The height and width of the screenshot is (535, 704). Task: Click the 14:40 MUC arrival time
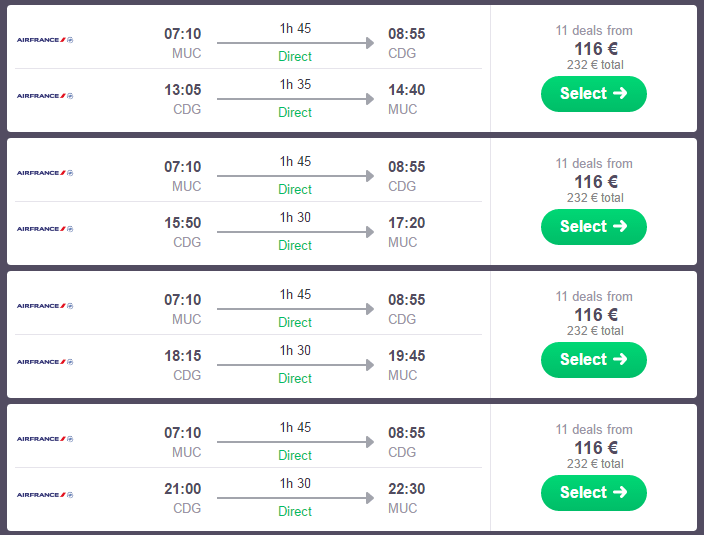coord(406,90)
